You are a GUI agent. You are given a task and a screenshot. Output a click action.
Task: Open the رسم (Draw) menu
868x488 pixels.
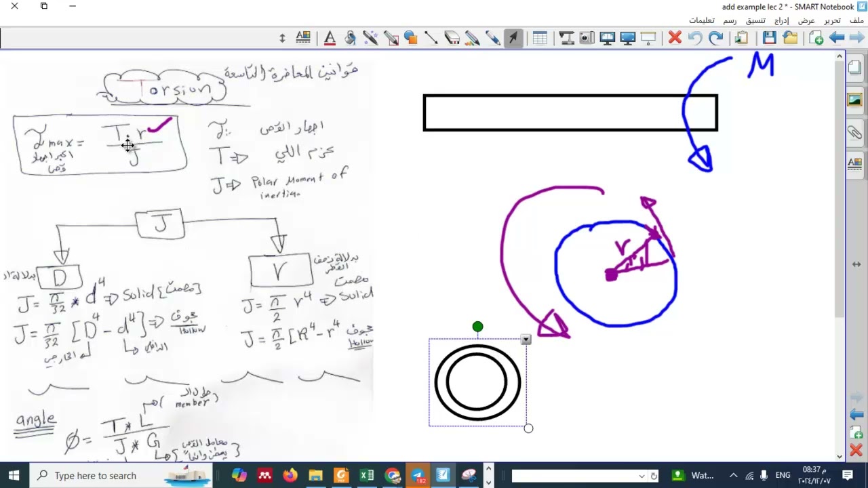point(730,21)
